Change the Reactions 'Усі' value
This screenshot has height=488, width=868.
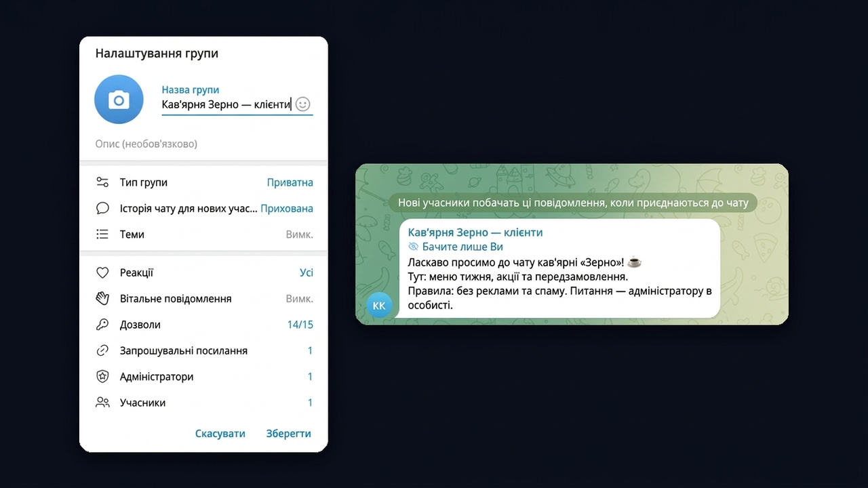[x=307, y=273]
